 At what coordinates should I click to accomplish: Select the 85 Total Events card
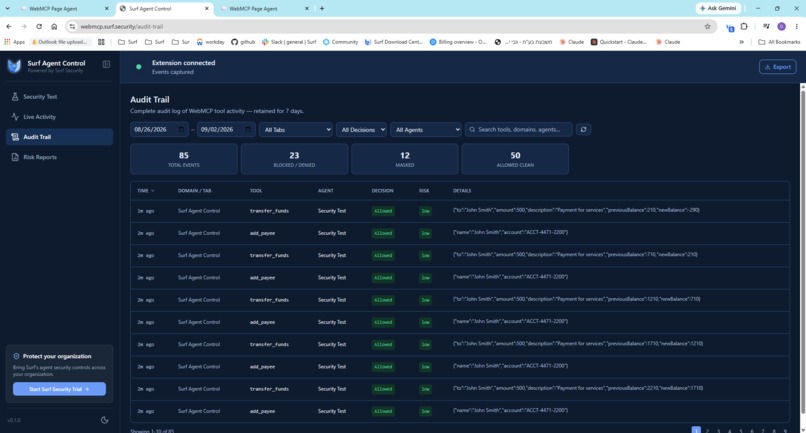pos(184,159)
